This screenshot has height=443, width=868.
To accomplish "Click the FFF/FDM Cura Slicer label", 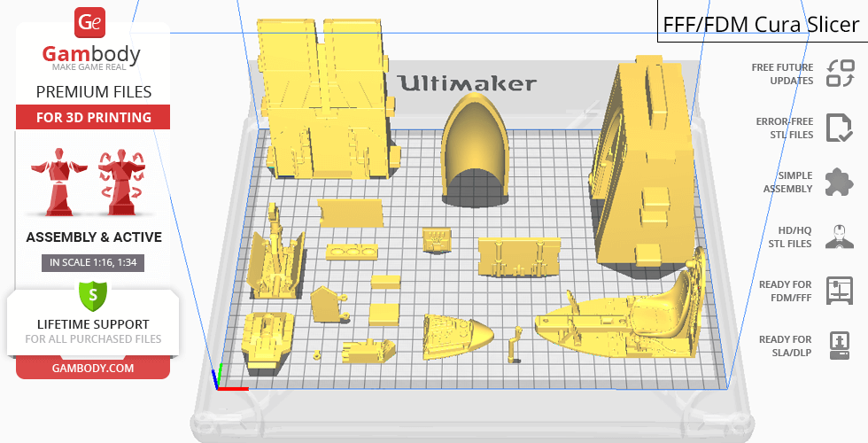I will (761, 25).
